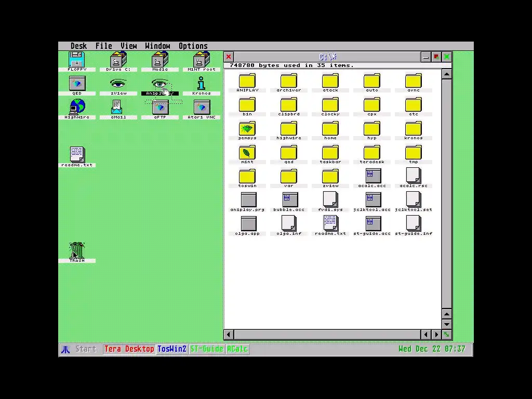Click the C:\ window vertical scrollbar up arrow
This screenshot has height=399, width=532.
point(446,74)
